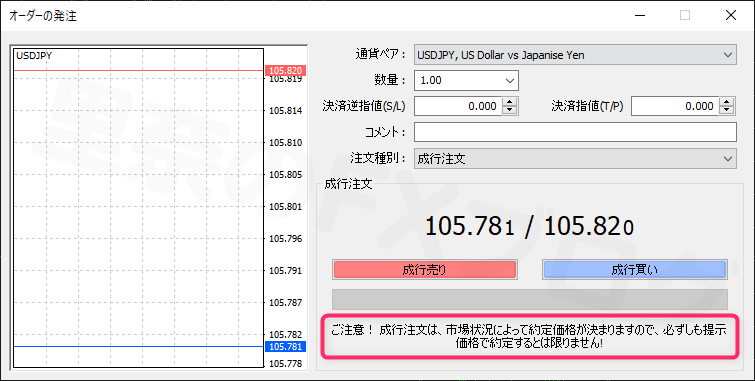Image resolution: width=755 pixels, height=381 pixels.
Task: Open the 数量 volume dropdown arrow
Action: point(509,80)
